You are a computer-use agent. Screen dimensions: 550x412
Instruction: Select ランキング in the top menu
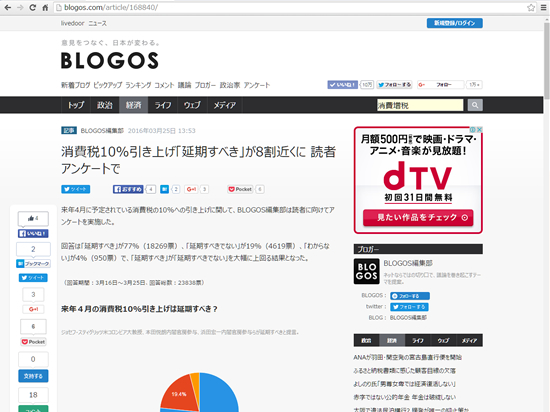pyautogui.click(x=138, y=85)
